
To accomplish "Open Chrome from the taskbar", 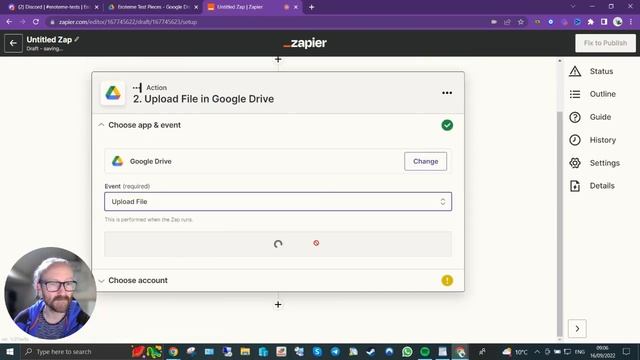I will [x=173, y=351].
